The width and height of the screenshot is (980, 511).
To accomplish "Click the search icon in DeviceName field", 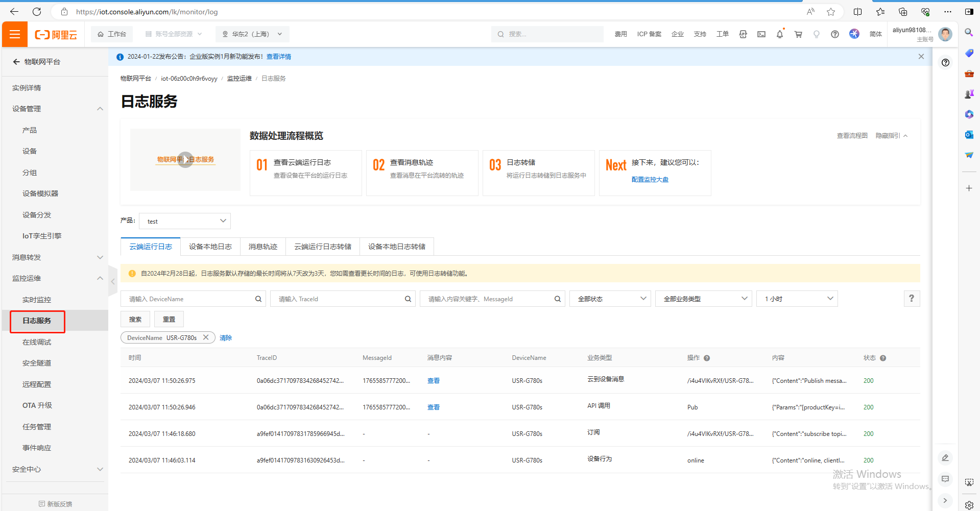I will pyautogui.click(x=258, y=299).
